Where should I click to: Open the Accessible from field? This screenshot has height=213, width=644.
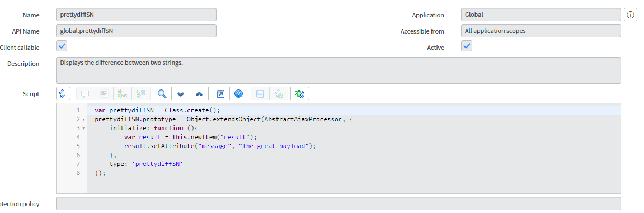point(541,31)
